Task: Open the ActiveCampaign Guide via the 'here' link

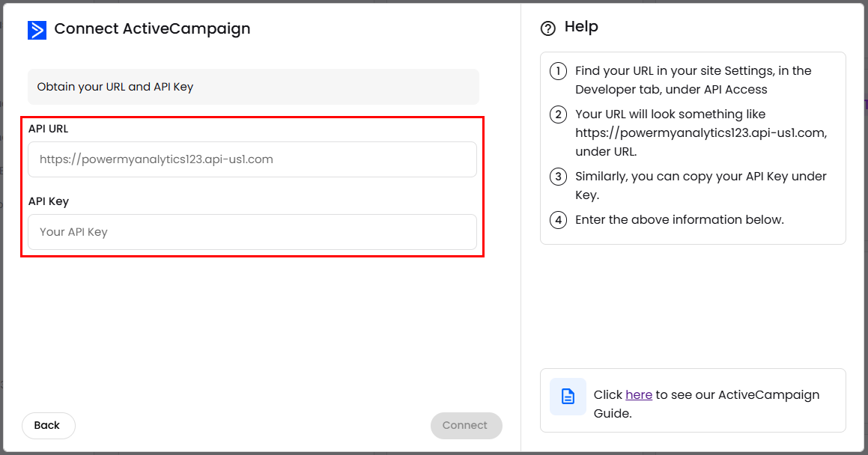Action: click(638, 394)
